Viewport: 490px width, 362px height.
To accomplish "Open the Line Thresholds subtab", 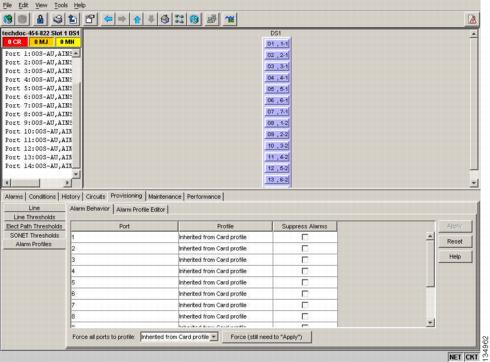I will (x=34, y=217).
